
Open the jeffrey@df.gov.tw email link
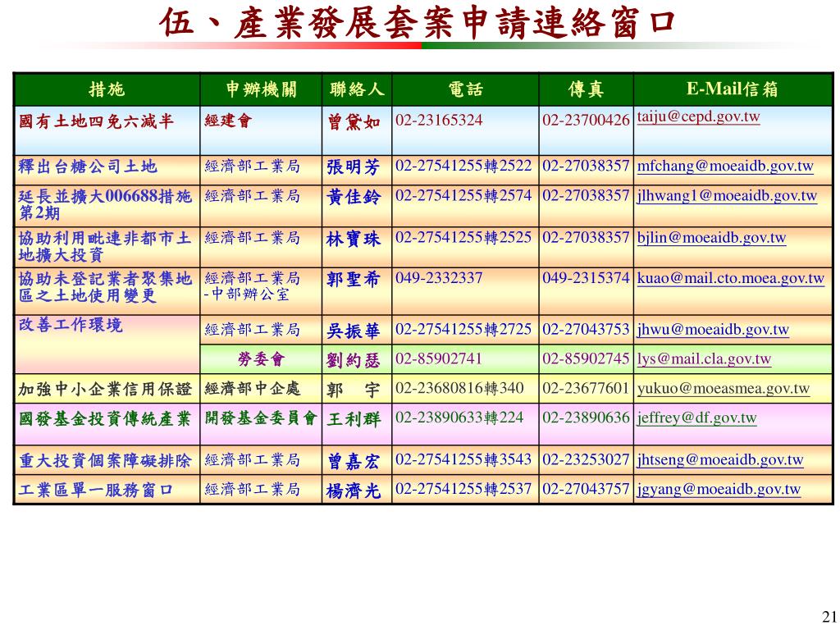tap(696, 418)
